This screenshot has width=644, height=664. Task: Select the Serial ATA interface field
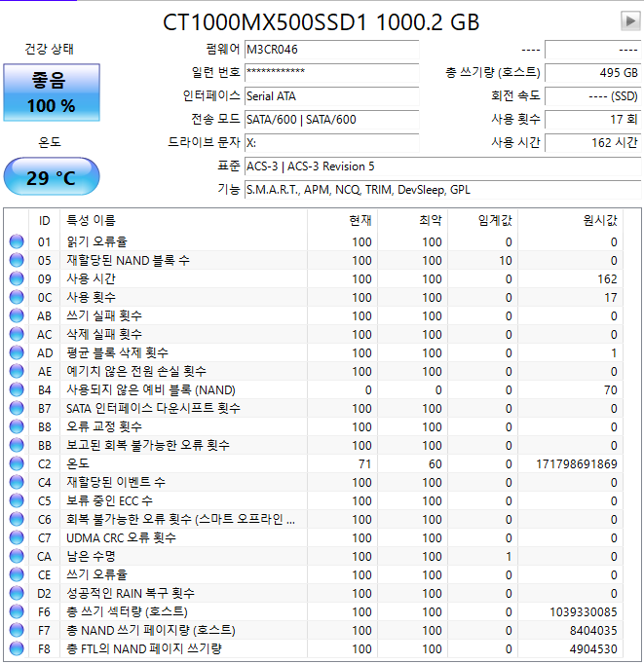(x=332, y=96)
